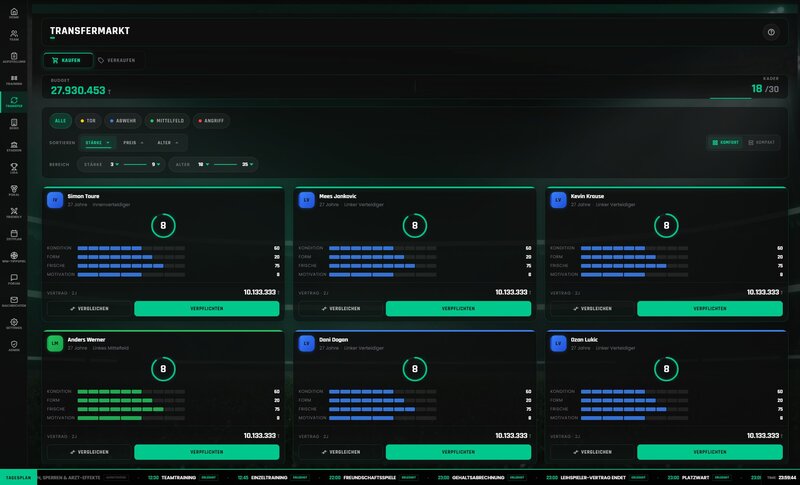Viewport: 800px width, 485px height.
Task: Open the Home sidebar icon
Action: pos(14,13)
